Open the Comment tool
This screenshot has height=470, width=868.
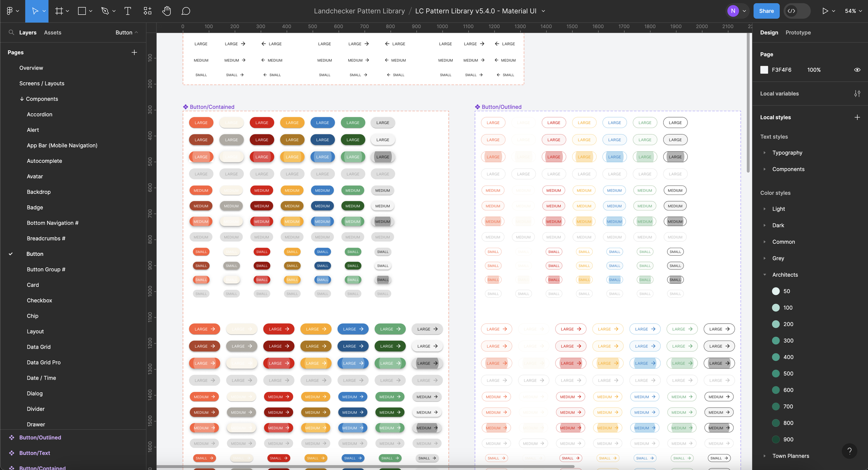click(186, 11)
